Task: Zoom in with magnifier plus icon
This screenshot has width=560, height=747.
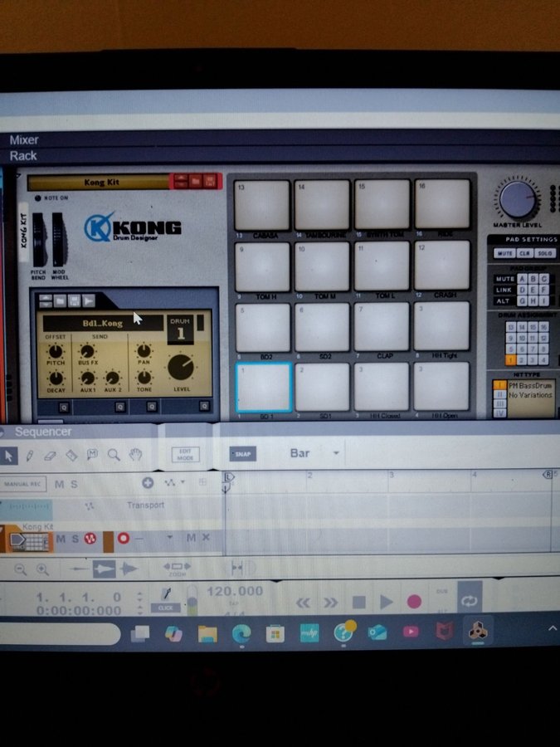Action: tap(42, 569)
